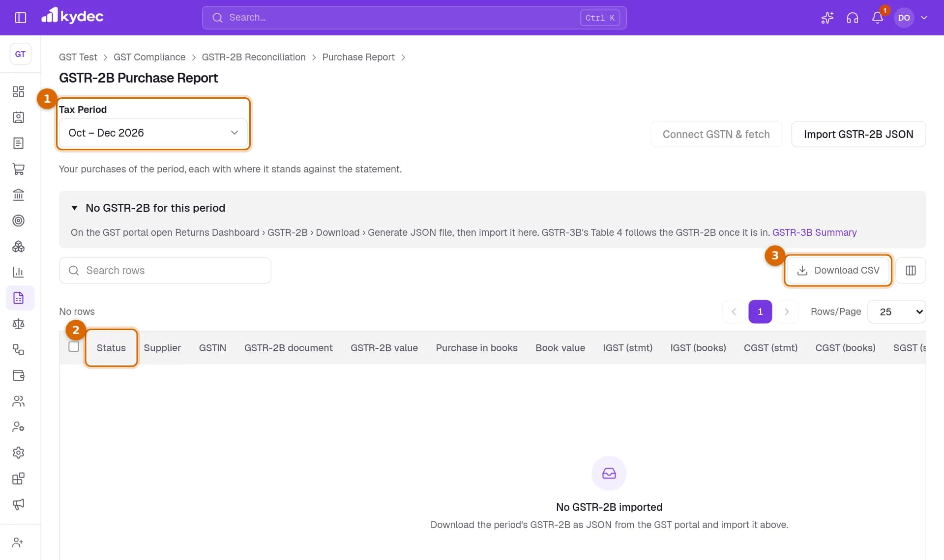
Task: Open users group icon in sidebar
Action: point(18,401)
